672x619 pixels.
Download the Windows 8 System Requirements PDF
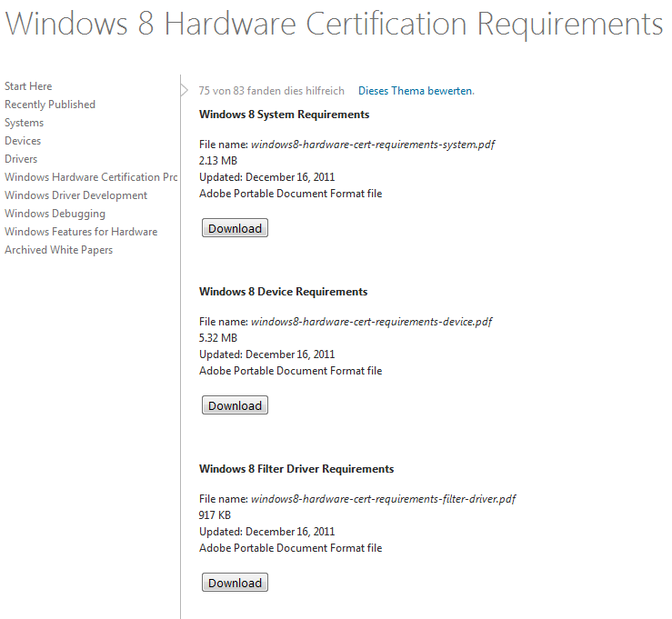tap(235, 229)
